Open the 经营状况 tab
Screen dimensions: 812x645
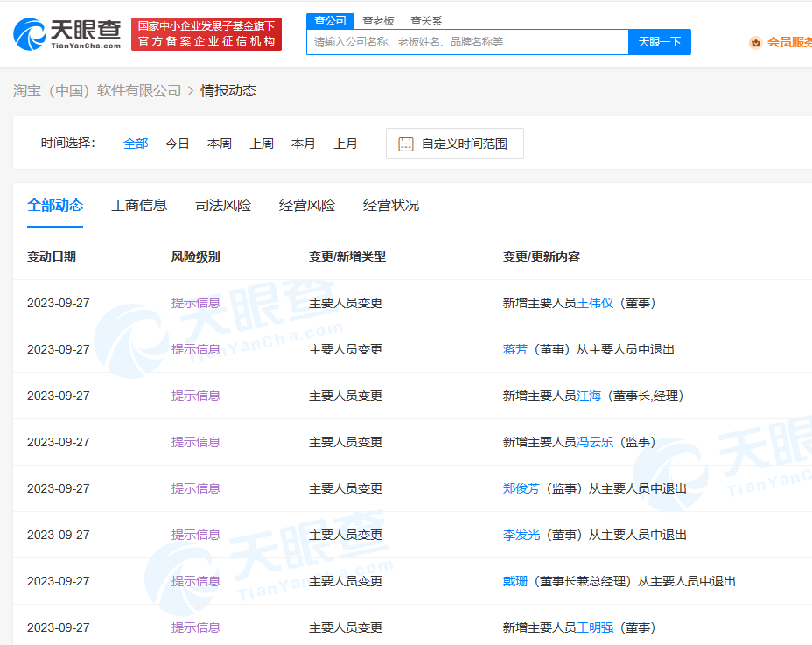[391, 205]
